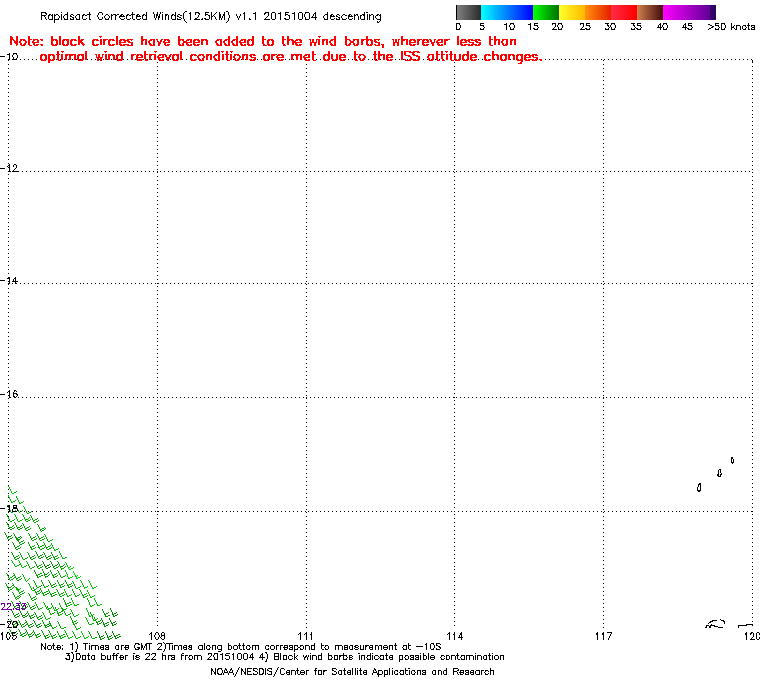Click the cyan-blue 5-15 knots color band

(x=507, y=12)
